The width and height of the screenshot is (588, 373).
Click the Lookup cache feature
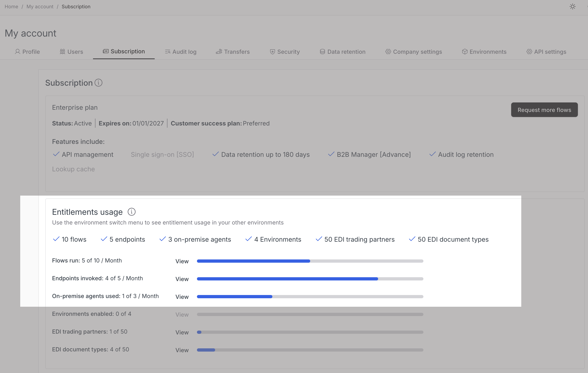(73, 169)
